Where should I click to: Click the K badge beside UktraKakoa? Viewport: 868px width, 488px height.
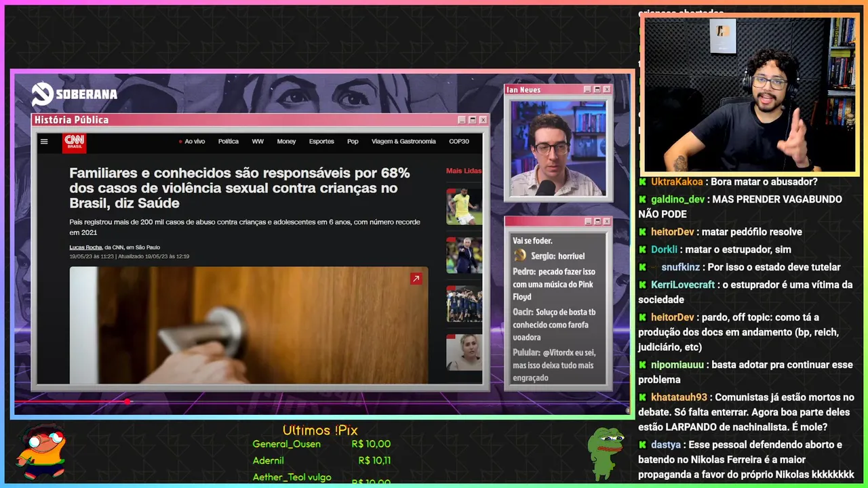pos(642,182)
